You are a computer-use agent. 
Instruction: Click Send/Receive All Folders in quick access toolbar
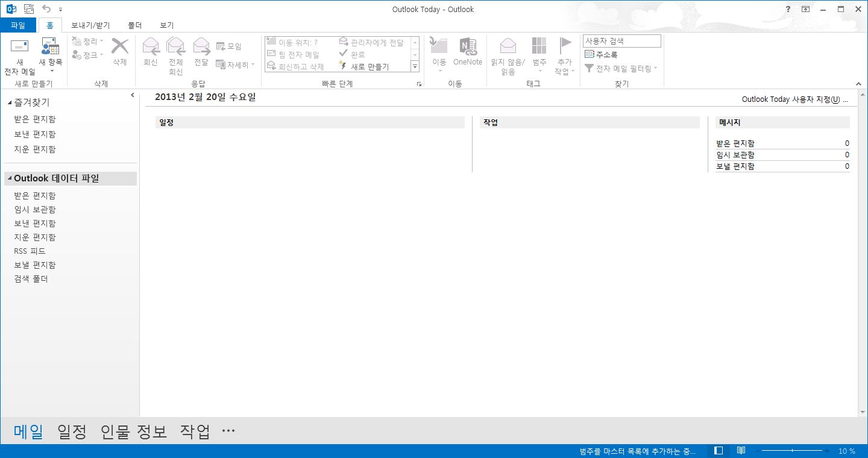tap(28, 9)
